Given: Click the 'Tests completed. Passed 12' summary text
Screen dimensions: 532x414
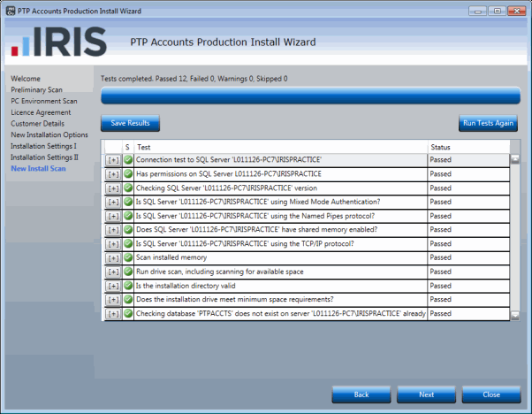Looking at the screenshot, I should pyautogui.click(x=194, y=79).
